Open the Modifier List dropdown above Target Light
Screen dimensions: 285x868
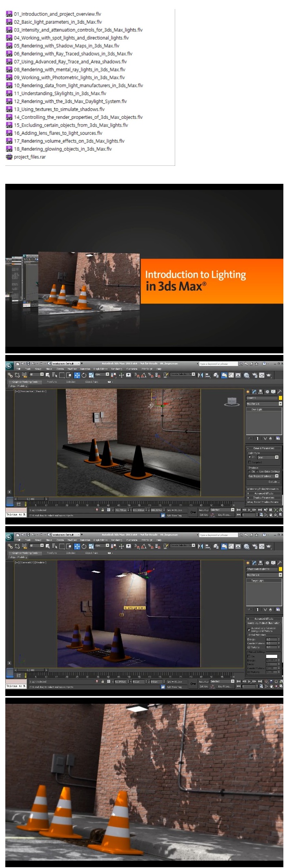coord(264,575)
